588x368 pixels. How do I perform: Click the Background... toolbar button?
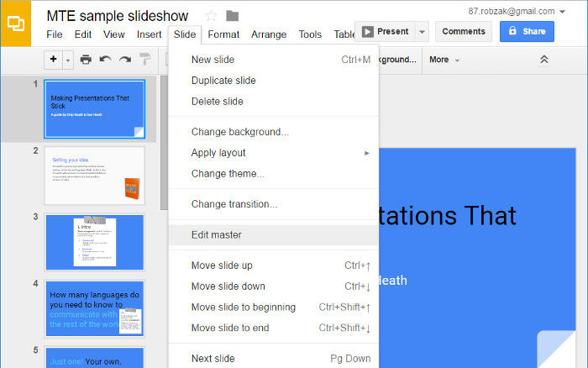tap(398, 60)
